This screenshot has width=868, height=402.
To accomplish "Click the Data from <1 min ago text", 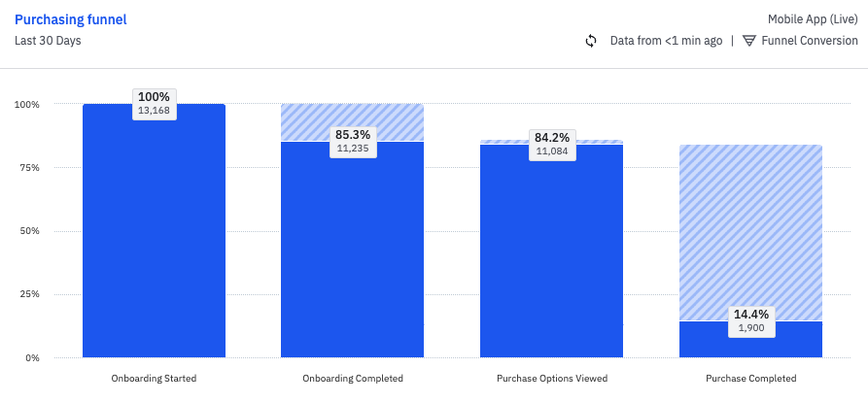I will point(666,41).
